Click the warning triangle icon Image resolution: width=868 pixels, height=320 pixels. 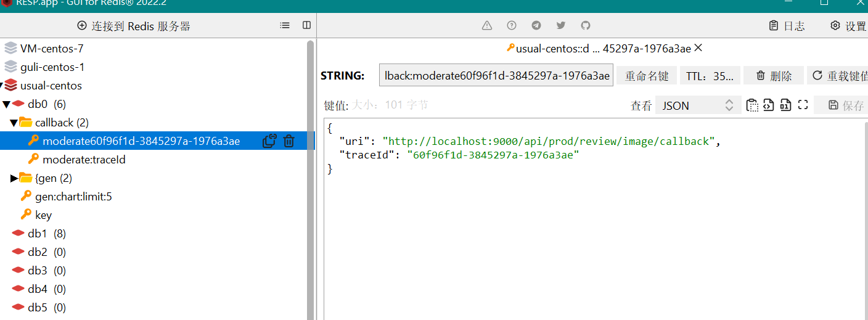click(x=487, y=25)
